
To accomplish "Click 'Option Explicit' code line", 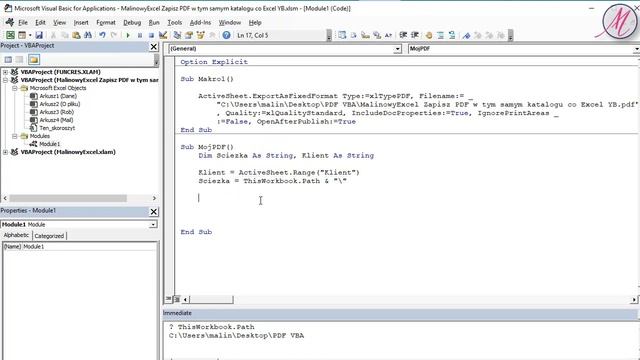I will (214, 62).
